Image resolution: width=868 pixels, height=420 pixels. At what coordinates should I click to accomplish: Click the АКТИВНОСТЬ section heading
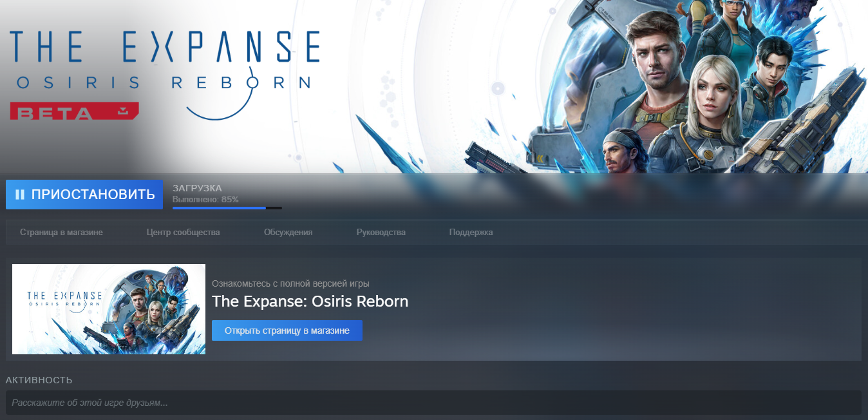(39, 380)
